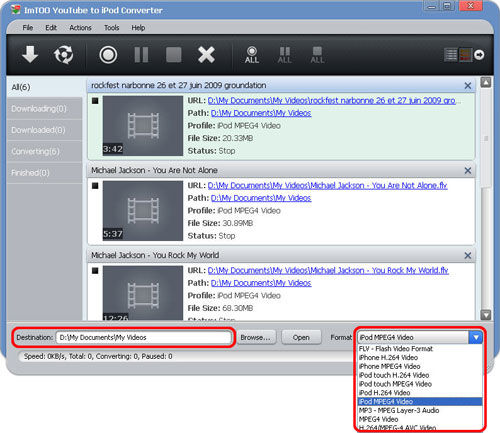Image resolution: width=500 pixels, height=433 pixels.
Task: Click the Destination path input field
Action: click(144, 338)
